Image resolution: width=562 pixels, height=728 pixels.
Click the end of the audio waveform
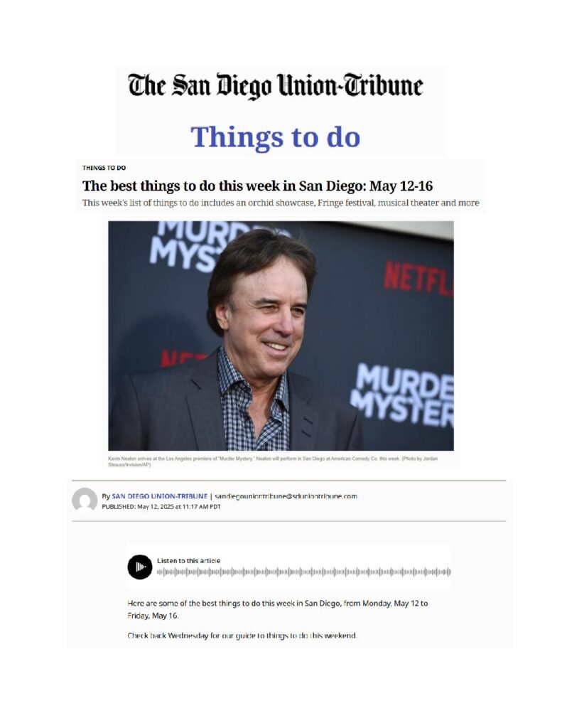[449, 572]
